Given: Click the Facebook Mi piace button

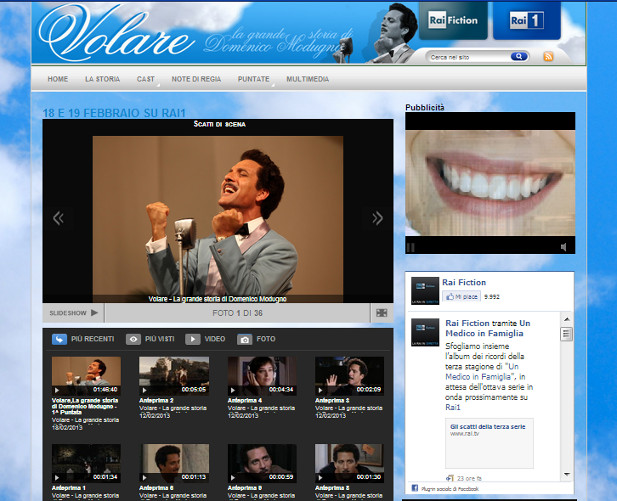Looking at the screenshot, I should pos(461,297).
